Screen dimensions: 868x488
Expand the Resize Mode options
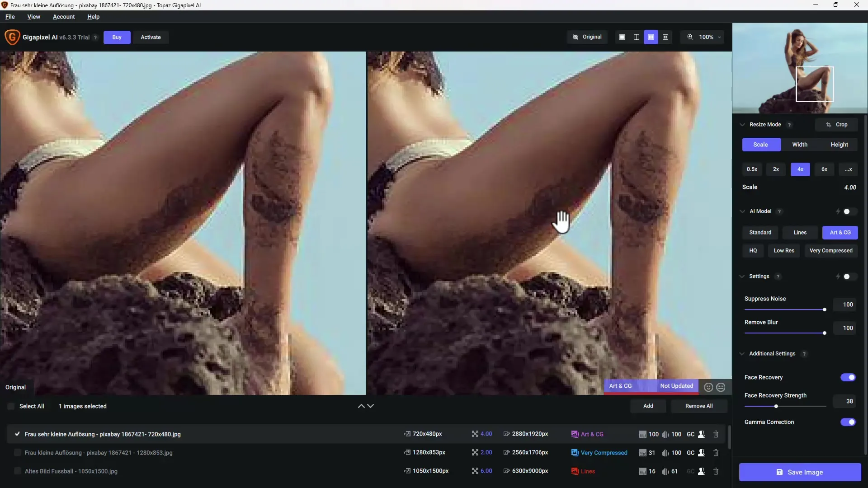pos(744,124)
